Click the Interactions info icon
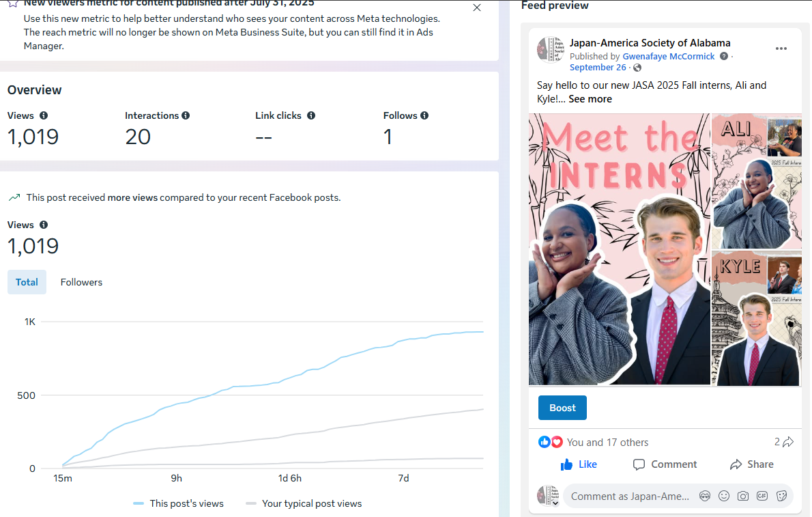 [x=186, y=115]
